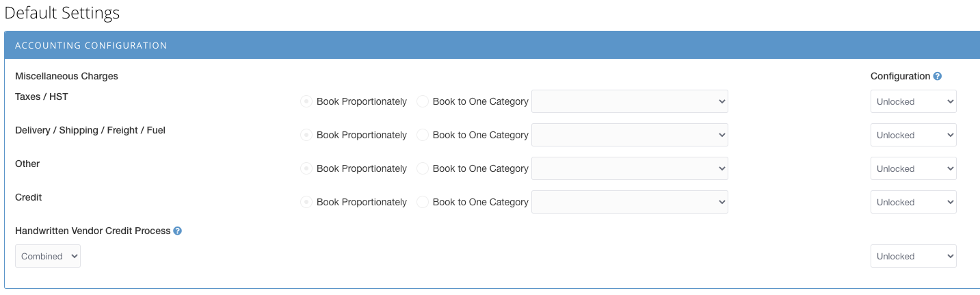Open the Taxes / HST category dropdown

coord(630,101)
